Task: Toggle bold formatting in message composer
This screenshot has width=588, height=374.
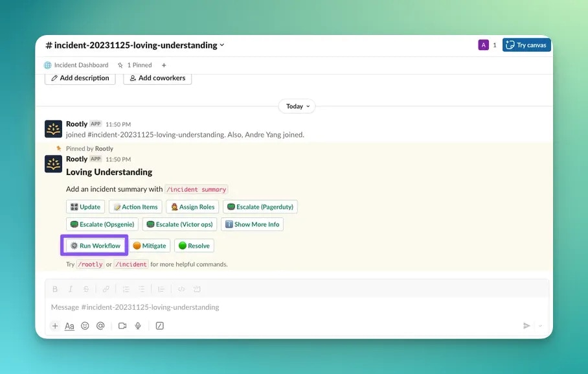Action: 55,288
